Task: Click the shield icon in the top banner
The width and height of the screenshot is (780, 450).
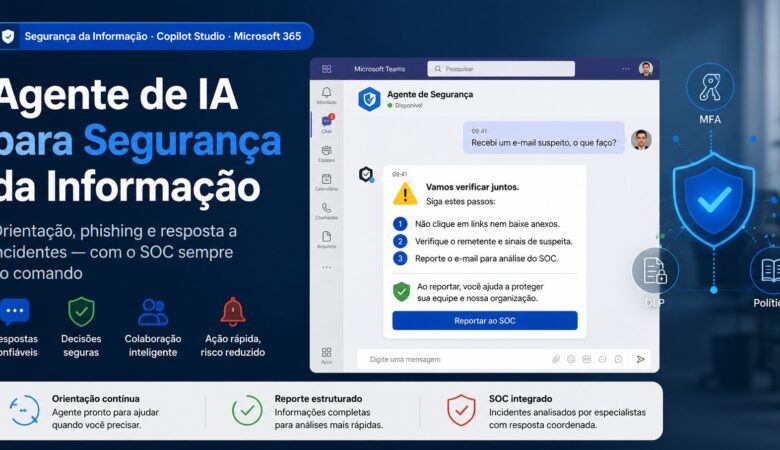Action: (x=8, y=36)
